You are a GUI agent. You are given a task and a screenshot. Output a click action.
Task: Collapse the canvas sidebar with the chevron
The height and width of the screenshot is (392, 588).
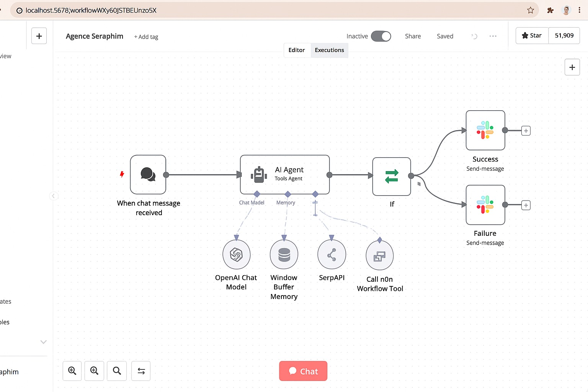[x=54, y=196]
